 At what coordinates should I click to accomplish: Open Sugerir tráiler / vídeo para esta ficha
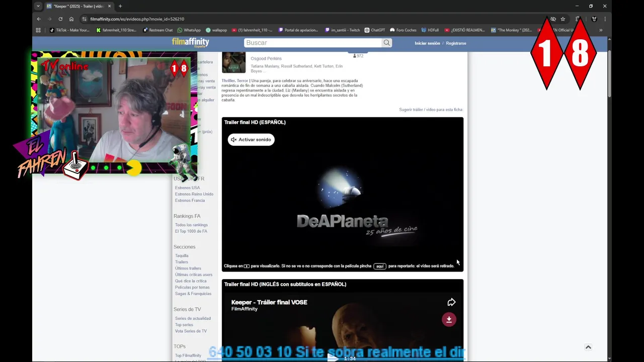[431, 110]
